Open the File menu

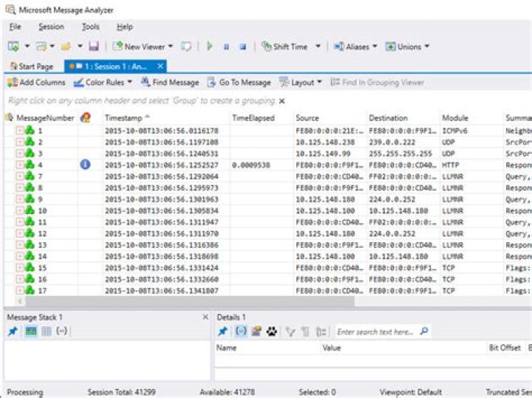click(x=15, y=27)
